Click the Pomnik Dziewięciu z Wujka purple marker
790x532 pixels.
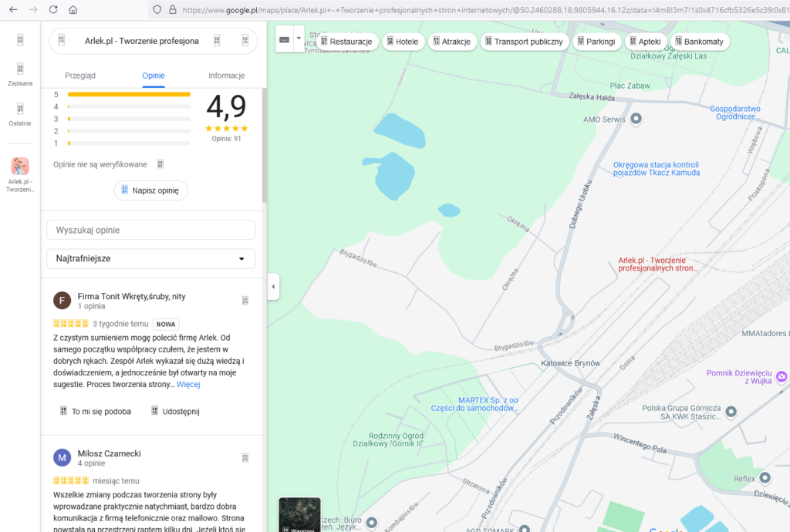(782, 376)
